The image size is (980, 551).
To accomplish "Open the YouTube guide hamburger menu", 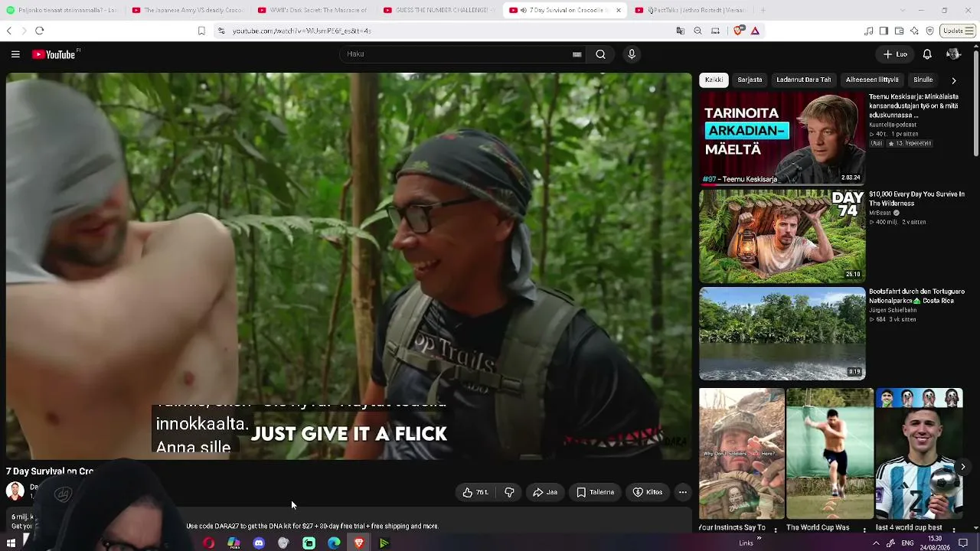I will point(15,54).
